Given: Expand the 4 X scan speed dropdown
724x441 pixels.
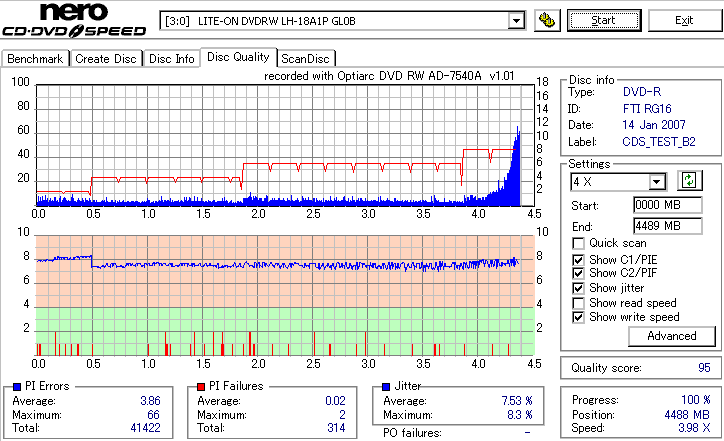Looking at the screenshot, I should 656,182.
